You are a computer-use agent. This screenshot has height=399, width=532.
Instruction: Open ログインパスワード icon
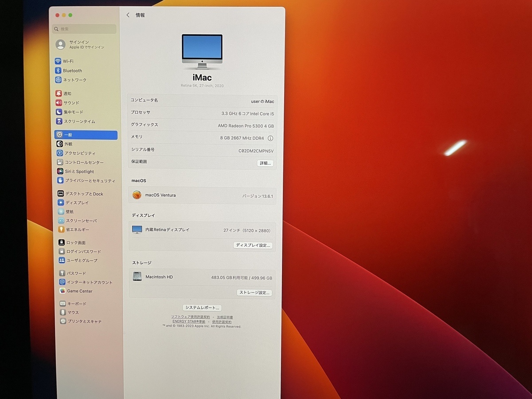tap(62, 251)
